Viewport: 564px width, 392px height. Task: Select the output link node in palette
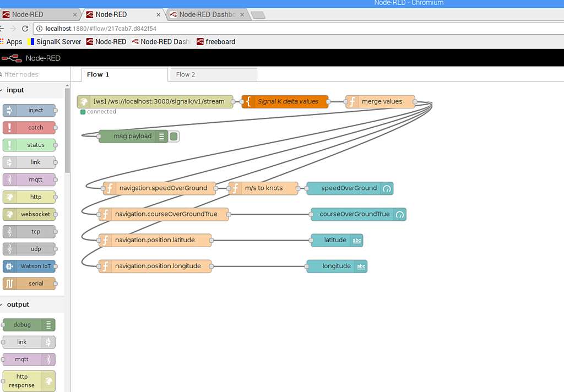pyautogui.click(x=29, y=342)
